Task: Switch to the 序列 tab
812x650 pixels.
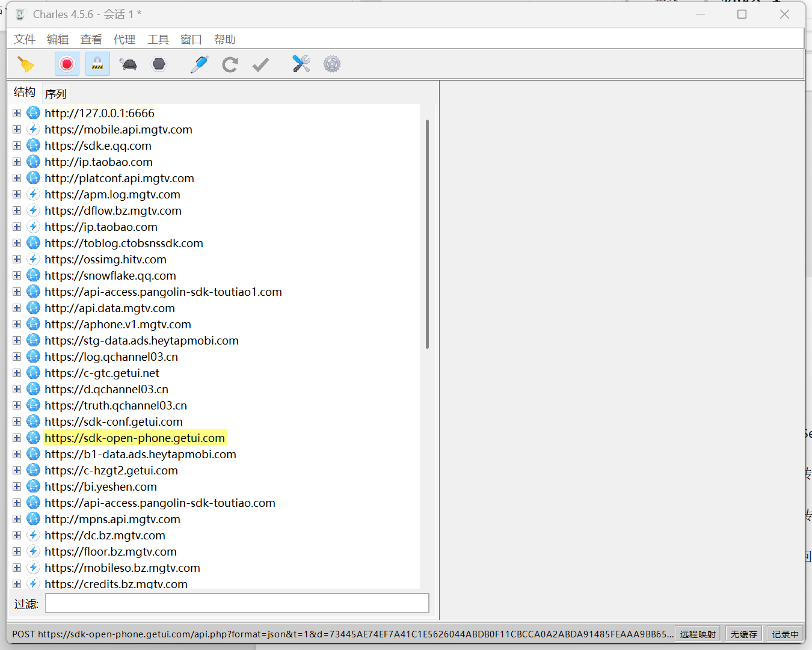Action: point(56,94)
